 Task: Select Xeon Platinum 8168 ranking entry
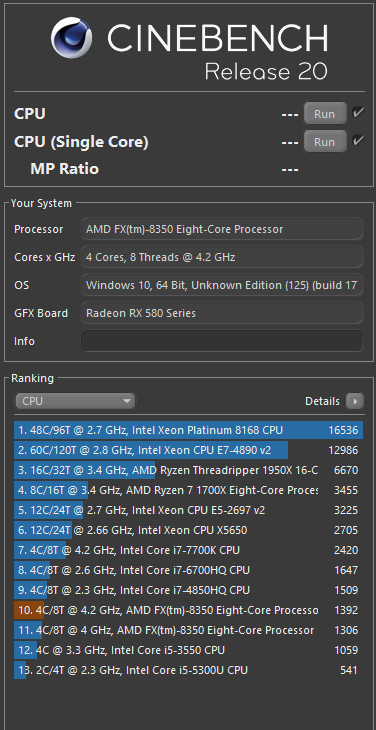pos(188,430)
